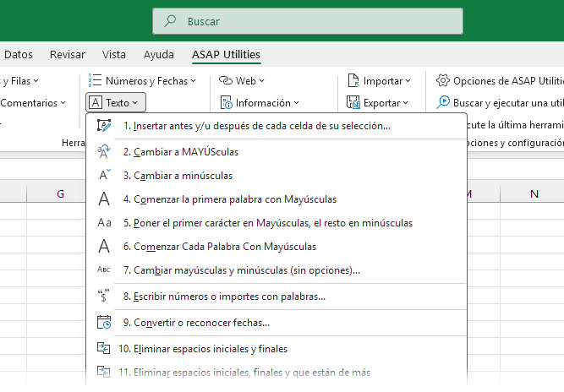Click the quoted dollar sign icon

104,296
